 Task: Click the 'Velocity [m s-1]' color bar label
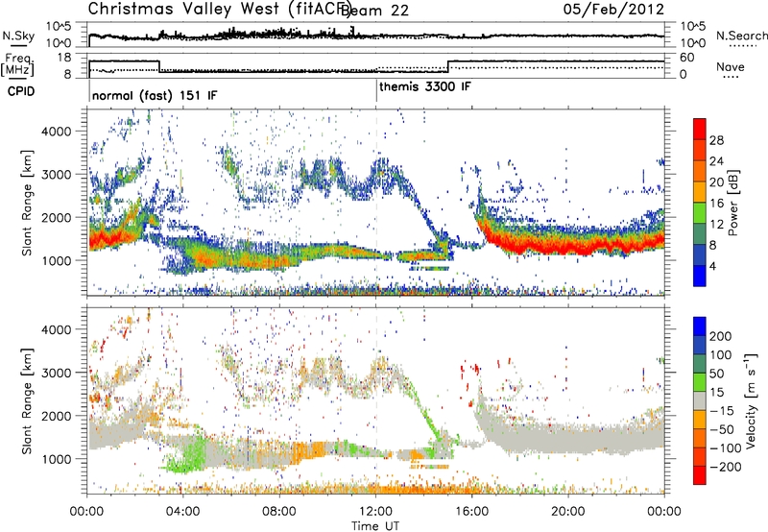[750, 400]
